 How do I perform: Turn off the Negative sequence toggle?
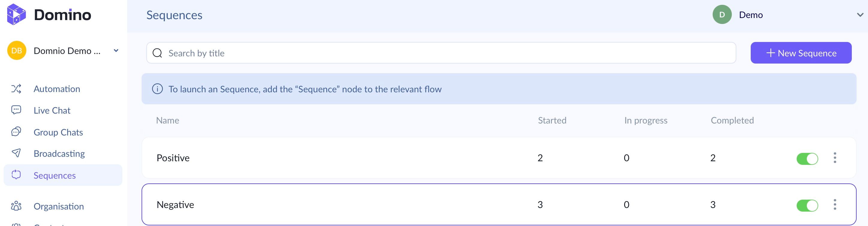pyautogui.click(x=807, y=205)
